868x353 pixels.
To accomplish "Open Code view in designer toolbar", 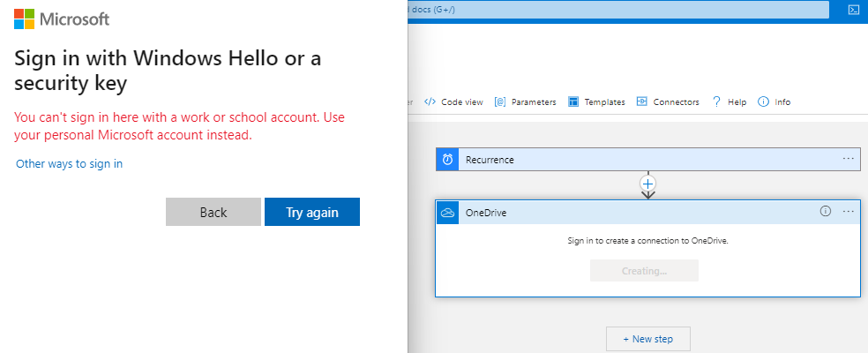I will [453, 102].
